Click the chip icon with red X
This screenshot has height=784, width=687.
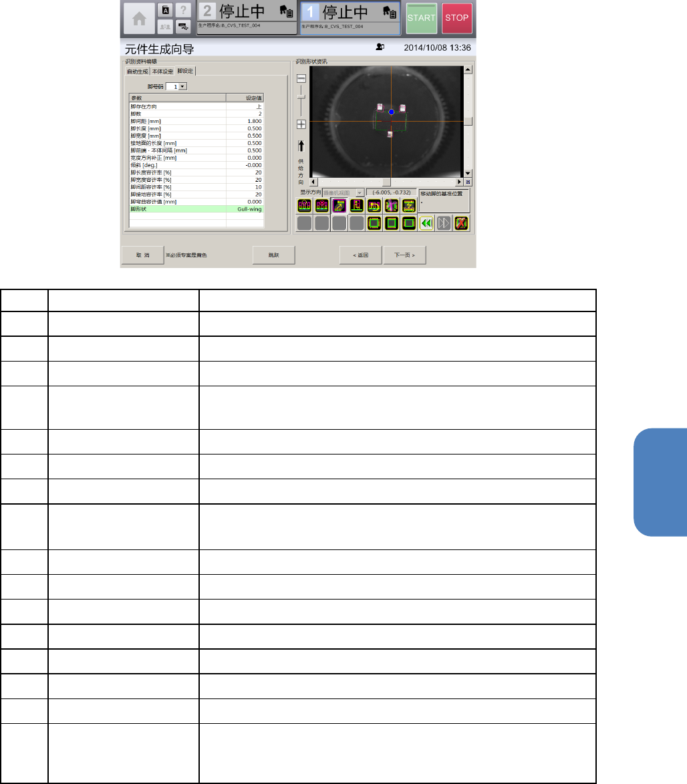[461, 223]
